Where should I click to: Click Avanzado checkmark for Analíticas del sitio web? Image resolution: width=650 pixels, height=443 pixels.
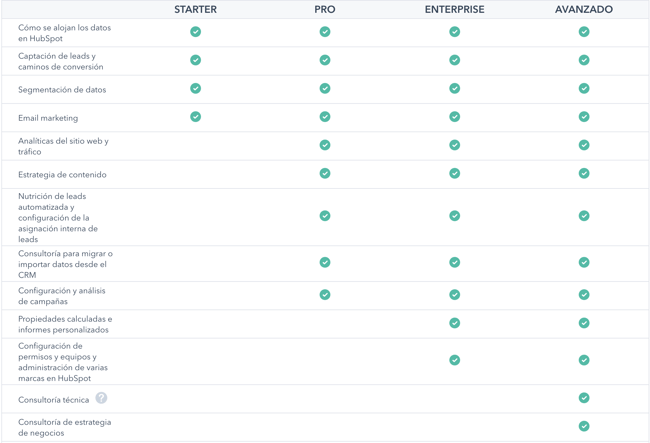[584, 145]
